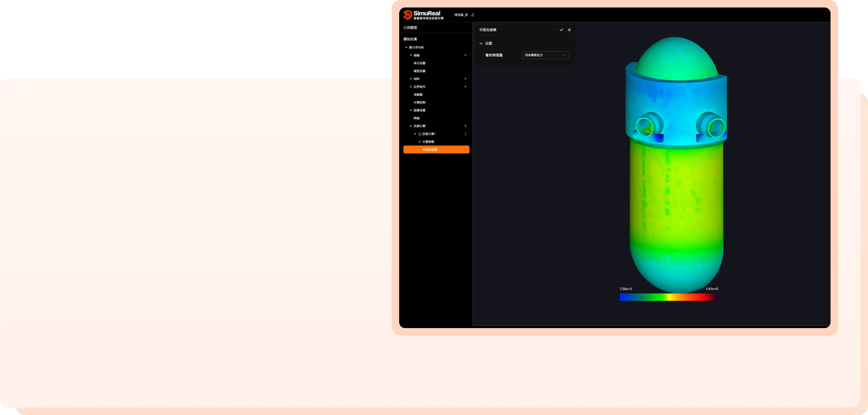The height and width of the screenshot is (415, 868).
Task: Collapse the 仿真计算1 node arrow
Action: [415, 134]
